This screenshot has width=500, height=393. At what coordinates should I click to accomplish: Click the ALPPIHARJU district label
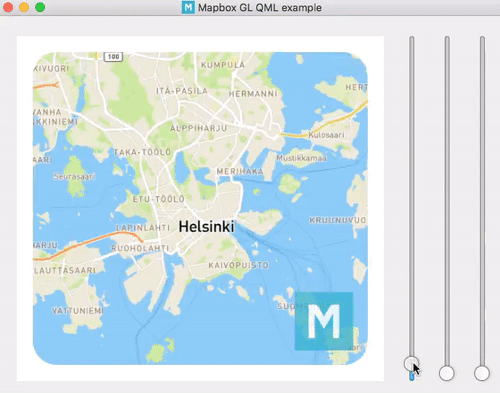tap(199, 128)
